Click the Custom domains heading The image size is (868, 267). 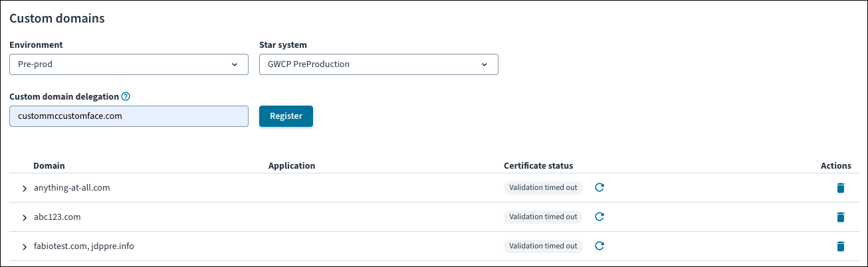click(x=57, y=19)
